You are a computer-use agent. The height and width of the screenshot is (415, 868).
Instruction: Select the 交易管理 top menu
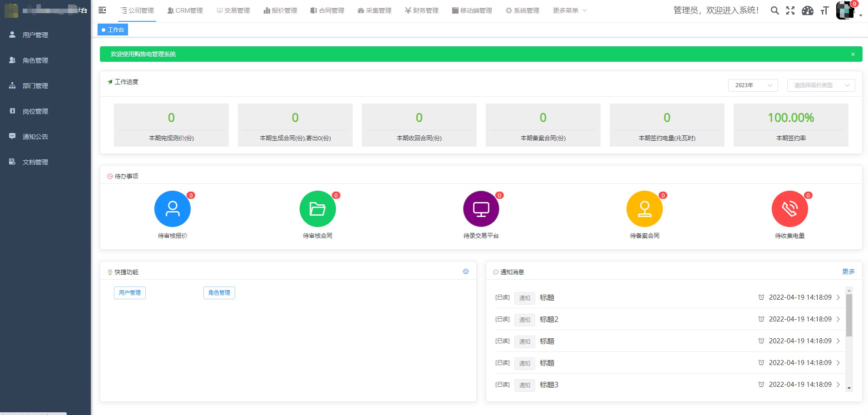tap(233, 10)
